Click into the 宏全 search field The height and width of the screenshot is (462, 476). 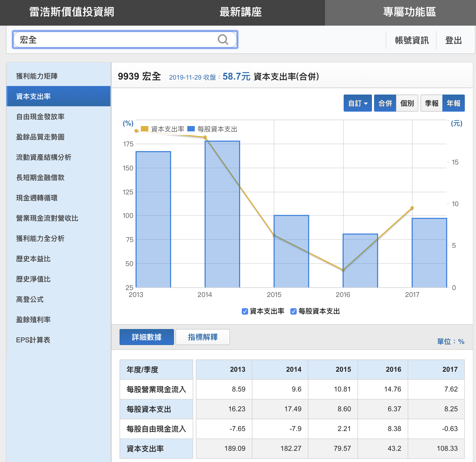pos(115,40)
